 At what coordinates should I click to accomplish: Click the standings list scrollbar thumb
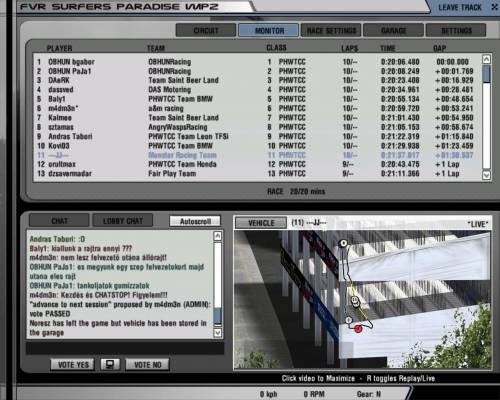point(486,74)
